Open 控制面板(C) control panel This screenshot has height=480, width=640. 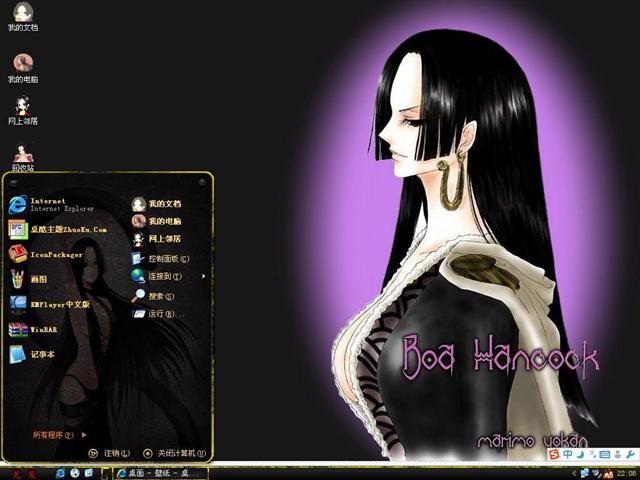pos(160,259)
